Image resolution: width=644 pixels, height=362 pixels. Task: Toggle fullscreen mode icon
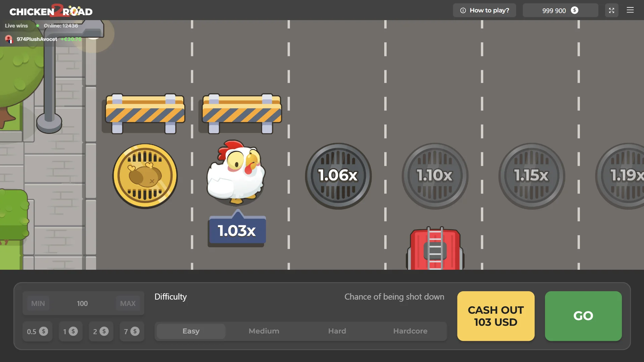click(611, 10)
